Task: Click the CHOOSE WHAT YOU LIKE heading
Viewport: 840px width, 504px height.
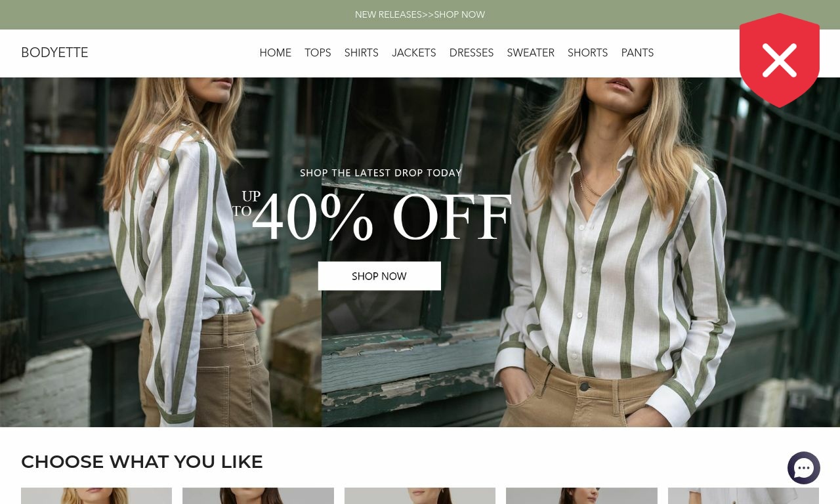Action: (142, 462)
